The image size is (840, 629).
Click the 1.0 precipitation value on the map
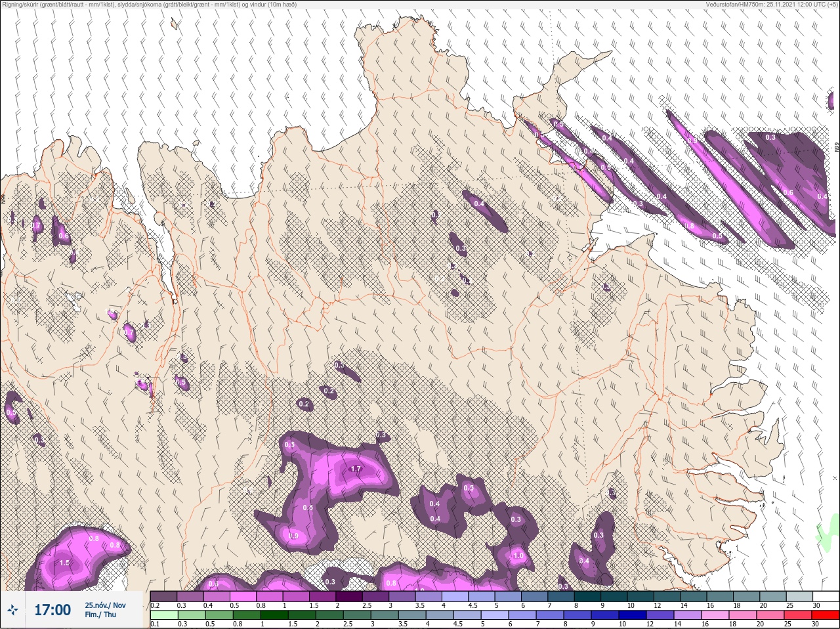518,555
